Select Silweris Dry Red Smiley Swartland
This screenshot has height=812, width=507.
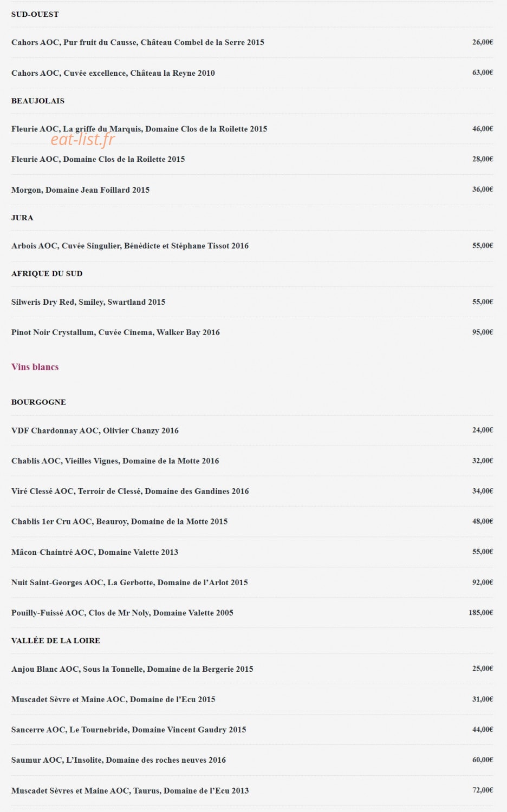[x=88, y=302]
